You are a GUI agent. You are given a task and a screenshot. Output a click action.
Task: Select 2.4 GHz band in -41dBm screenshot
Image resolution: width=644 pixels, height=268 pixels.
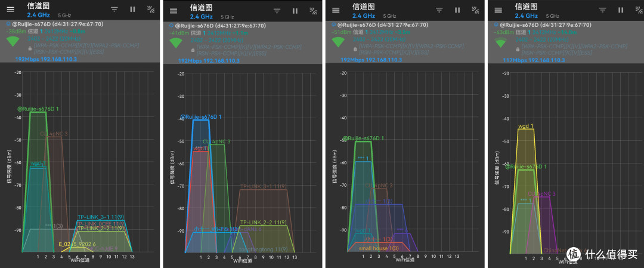click(x=202, y=17)
